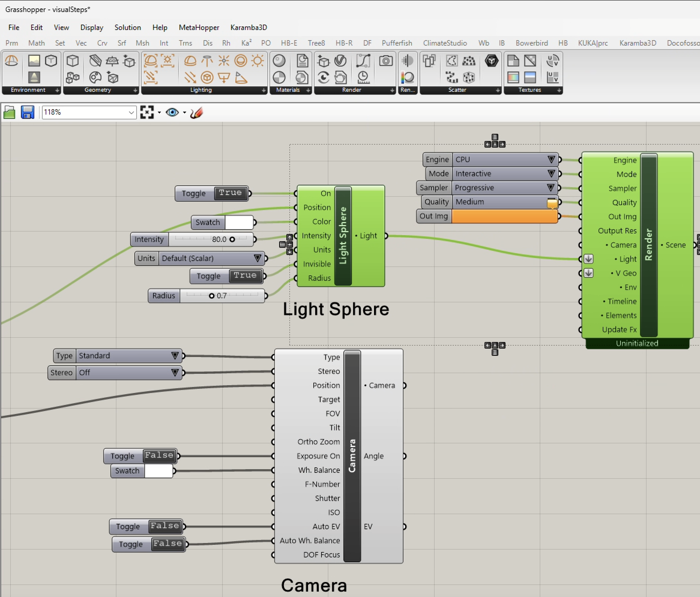Open the green folder file icon

(9, 112)
